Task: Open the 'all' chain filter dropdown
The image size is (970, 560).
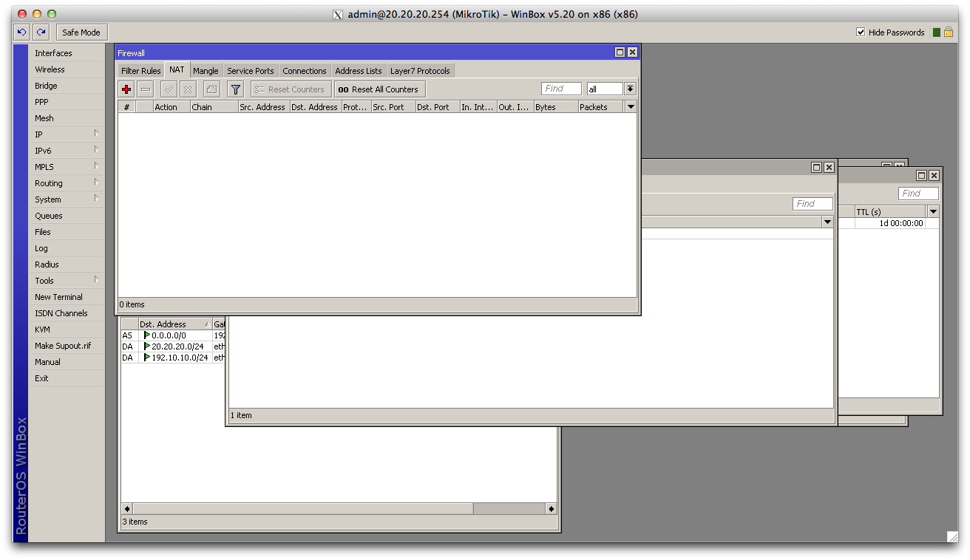Action: (x=630, y=89)
